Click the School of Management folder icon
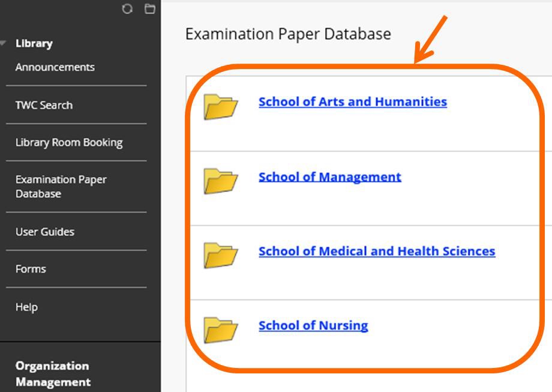This screenshot has width=552, height=392. pyautogui.click(x=221, y=181)
